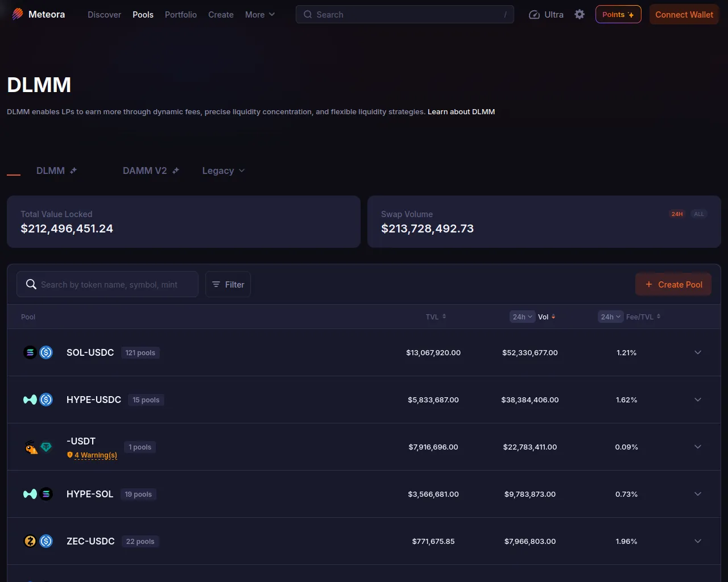The width and height of the screenshot is (728, 582).
Task: Click the 1.96% Fee/TVL value
Action: click(626, 541)
